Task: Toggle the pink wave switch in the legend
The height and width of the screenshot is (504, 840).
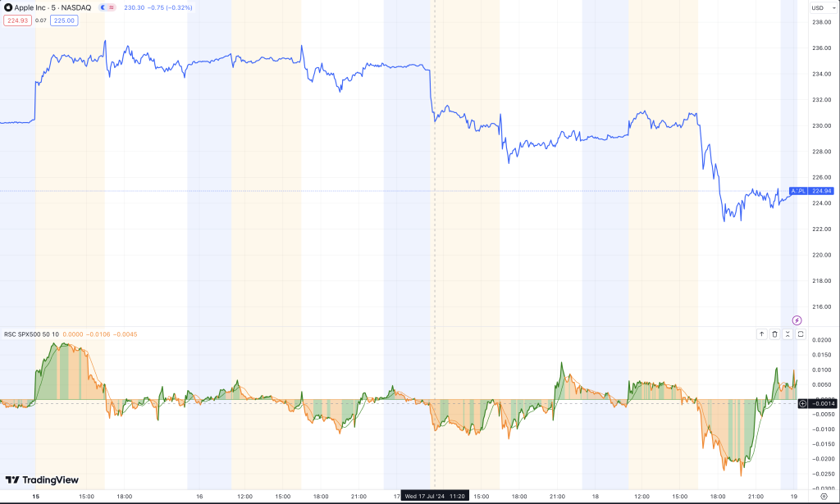Action: pos(112,7)
